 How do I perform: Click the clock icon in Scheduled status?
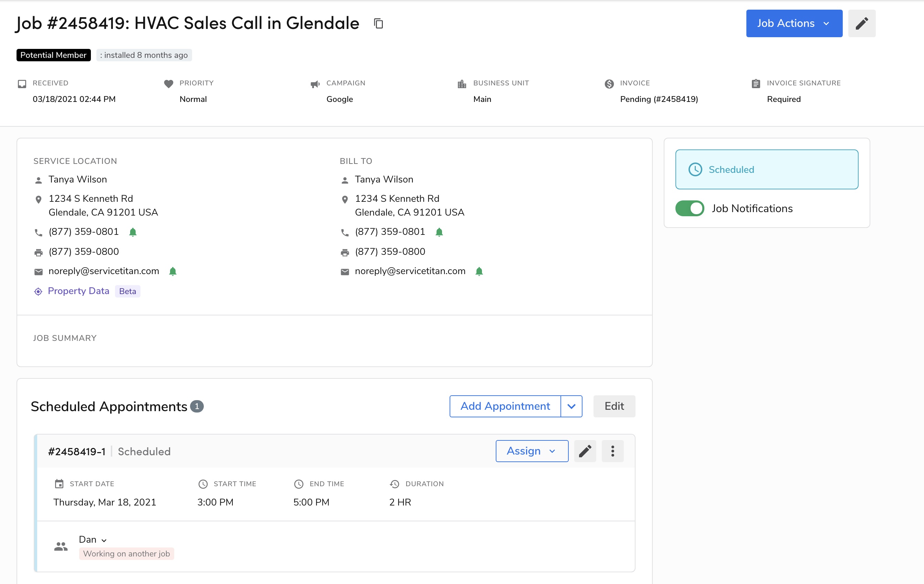click(695, 169)
